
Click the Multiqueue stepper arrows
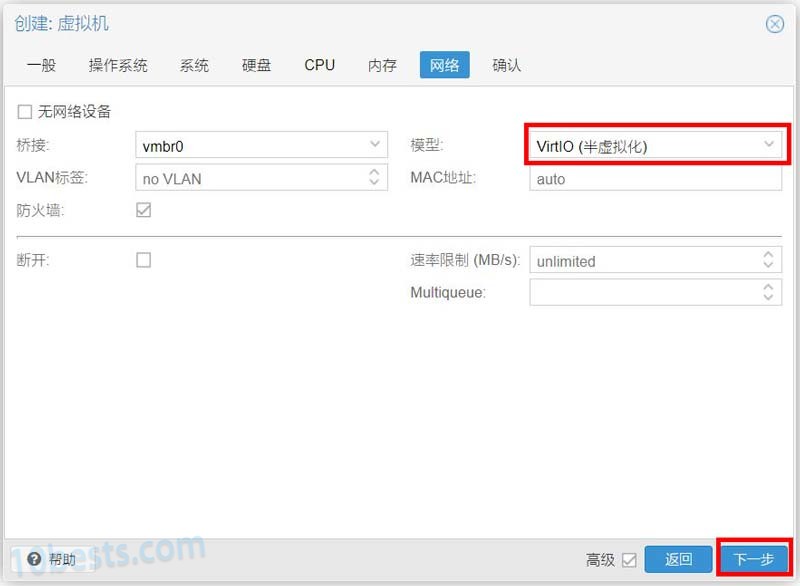click(x=768, y=292)
